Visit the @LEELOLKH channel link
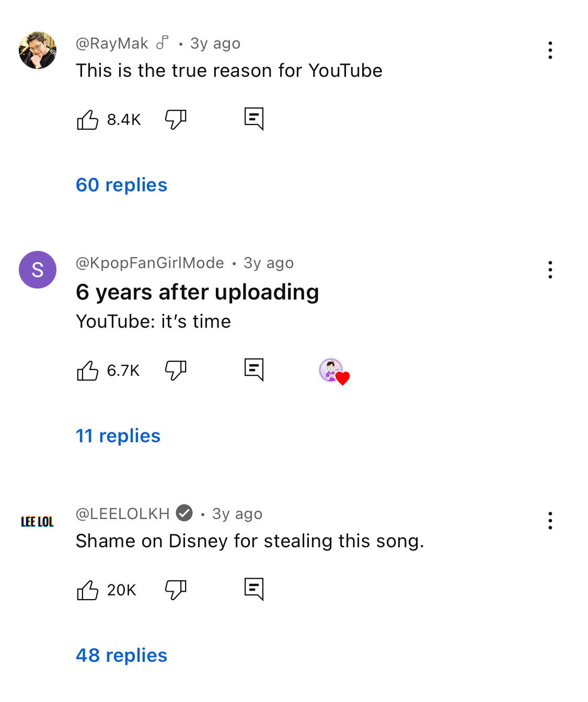 coord(123,514)
